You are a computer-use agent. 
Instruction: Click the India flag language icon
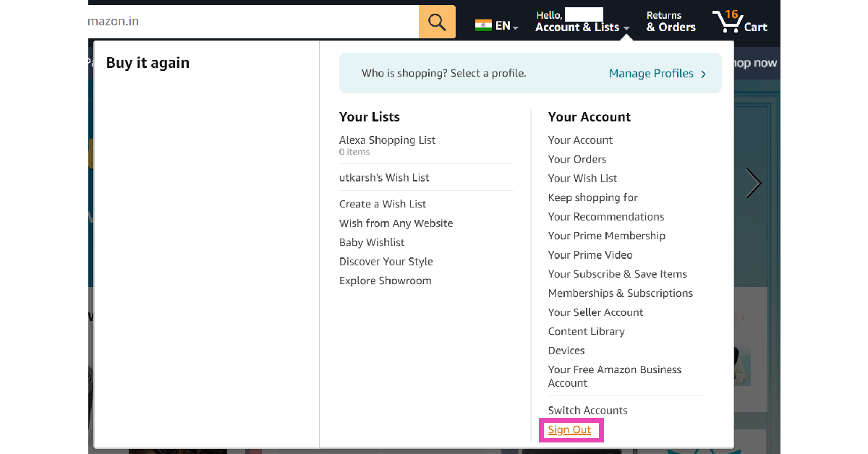483,25
